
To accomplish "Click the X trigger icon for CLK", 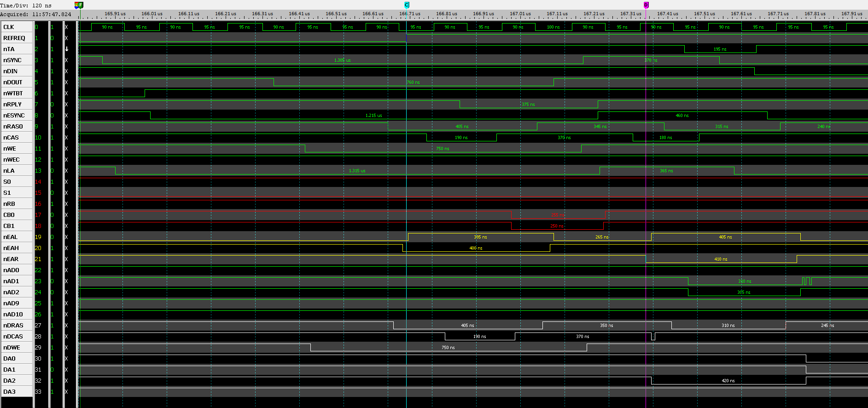I will click(x=66, y=27).
